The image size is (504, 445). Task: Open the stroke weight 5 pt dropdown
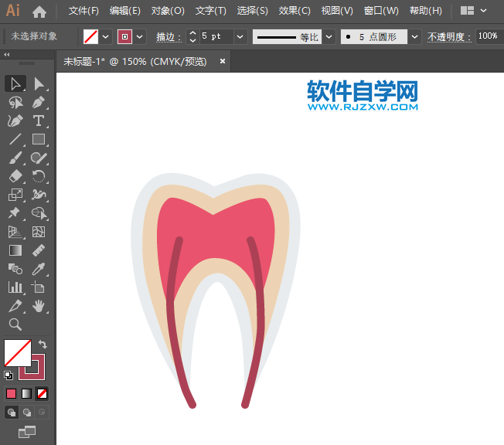[240, 36]
